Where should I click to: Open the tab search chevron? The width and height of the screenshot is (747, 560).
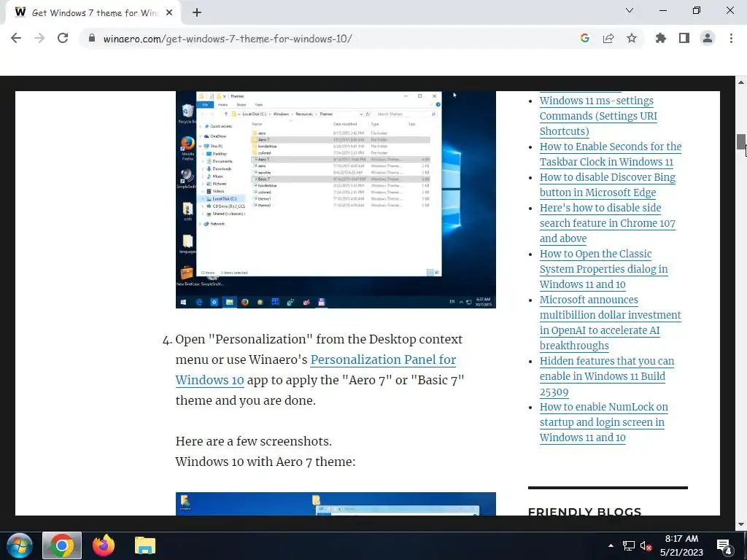(630, 10)
